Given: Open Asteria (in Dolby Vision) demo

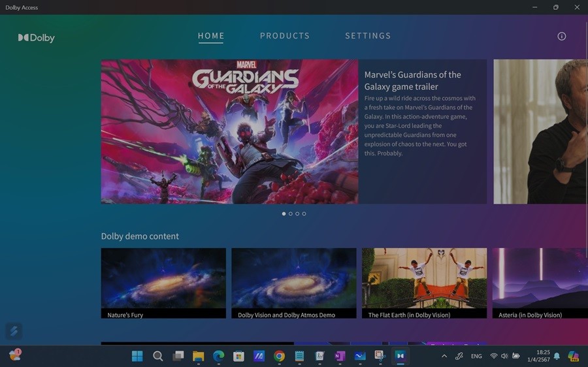Looking at the screenshot, I should (540, 282).
